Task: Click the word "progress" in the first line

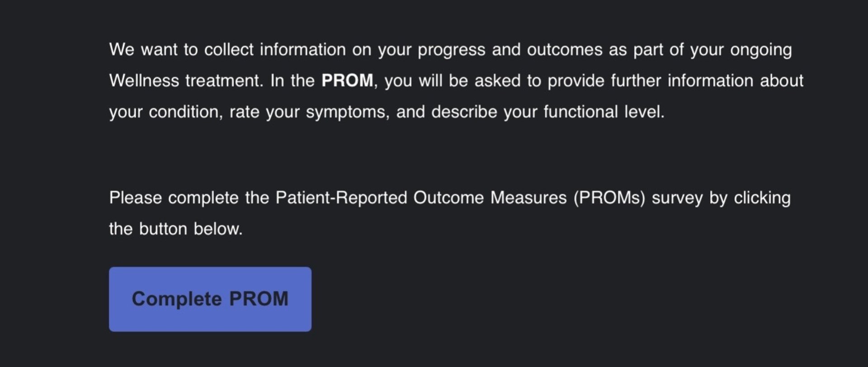Action: click(x=451, y=50)
